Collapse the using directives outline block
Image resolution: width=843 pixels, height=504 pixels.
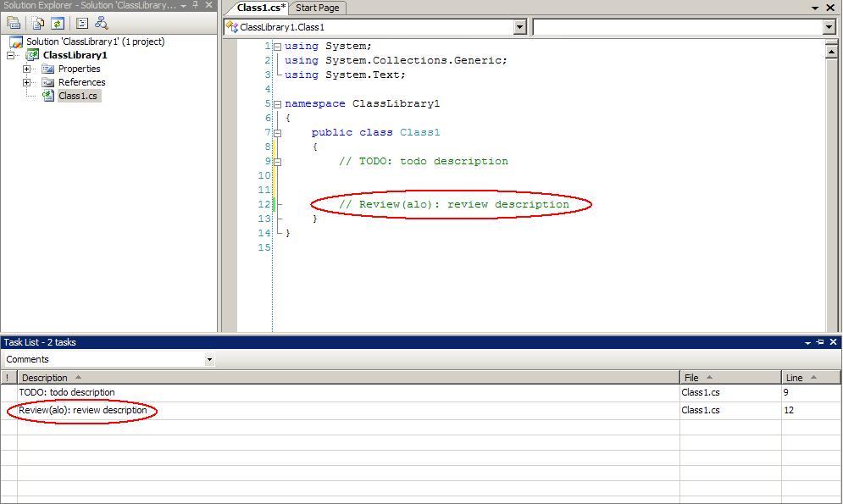point(277,47)
